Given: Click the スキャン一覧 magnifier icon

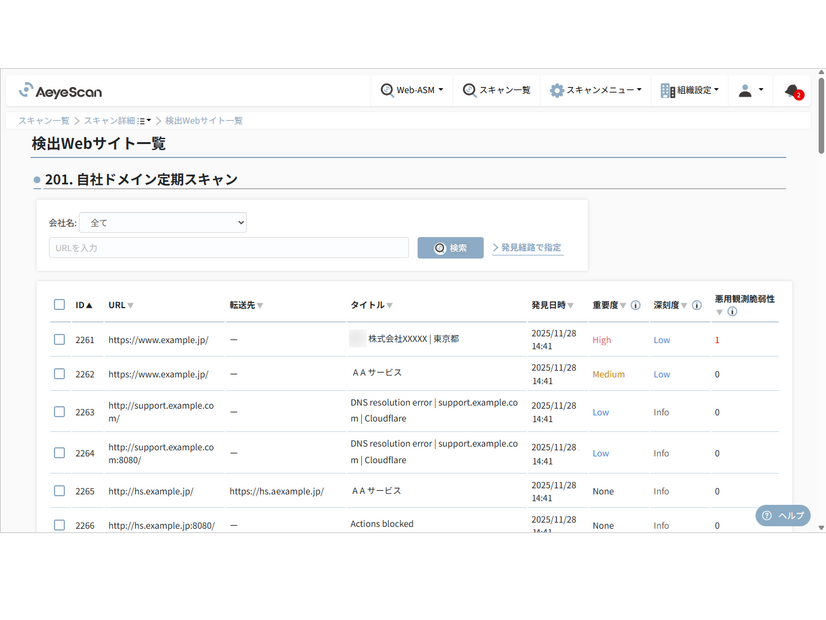Looking at the screenshot, I should click(x=468, y=89).
